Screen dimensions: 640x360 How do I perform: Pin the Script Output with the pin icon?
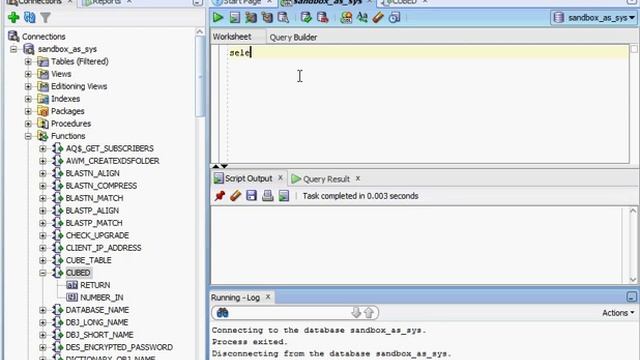tap(220, 196)
